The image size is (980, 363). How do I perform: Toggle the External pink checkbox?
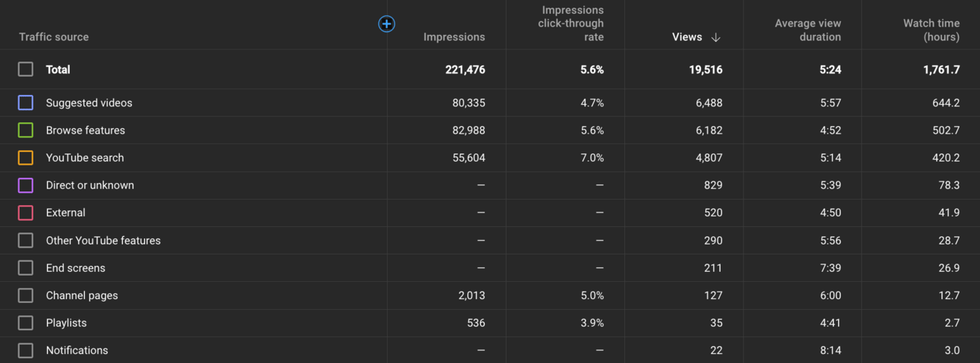(26, 213)
